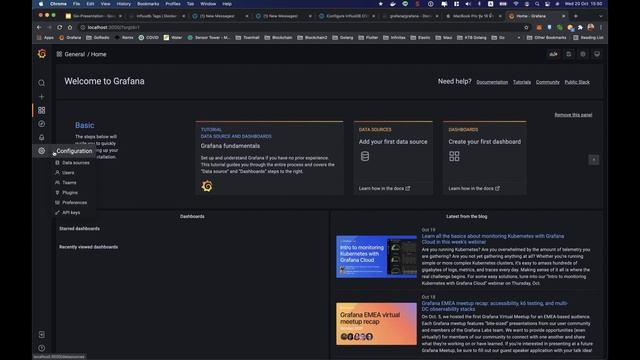Open the Reading List button
Screen dimensions: 640x360
(588, 38)
